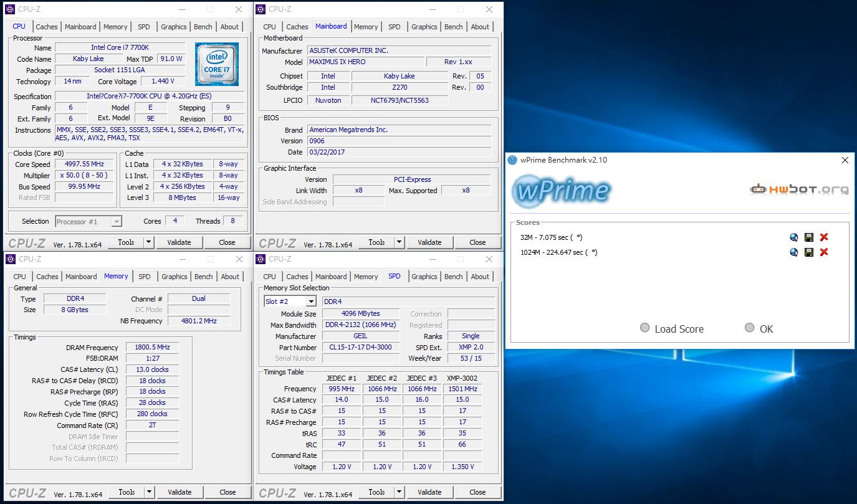
Task: Click the MAXIMUS IX HERO model field
Action: pyautogui.click(x=366, y=62)
